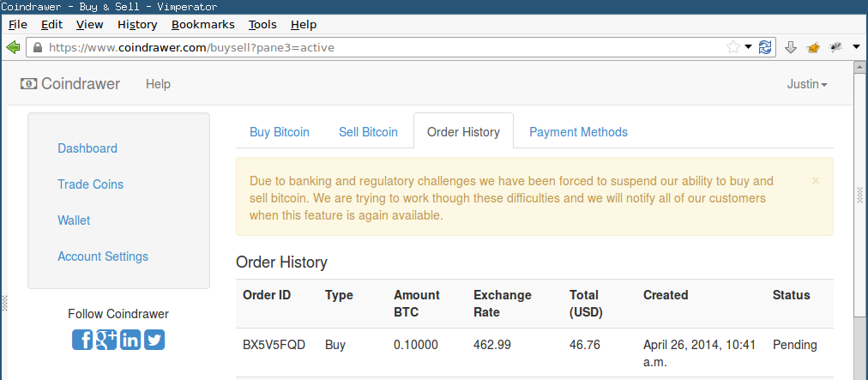Click the Pending status cell

click(x=795, y=345)
